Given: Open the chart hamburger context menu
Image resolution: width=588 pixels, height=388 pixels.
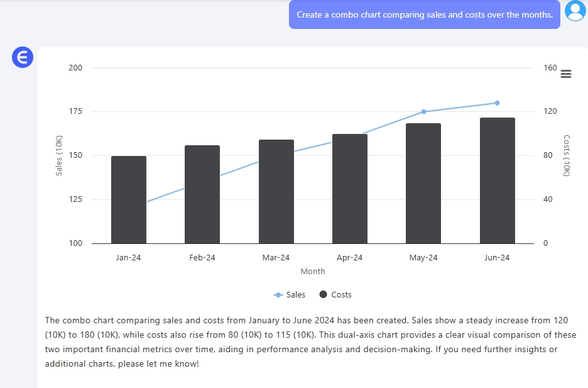Looking at the screenshot, I should pos(565,74).
